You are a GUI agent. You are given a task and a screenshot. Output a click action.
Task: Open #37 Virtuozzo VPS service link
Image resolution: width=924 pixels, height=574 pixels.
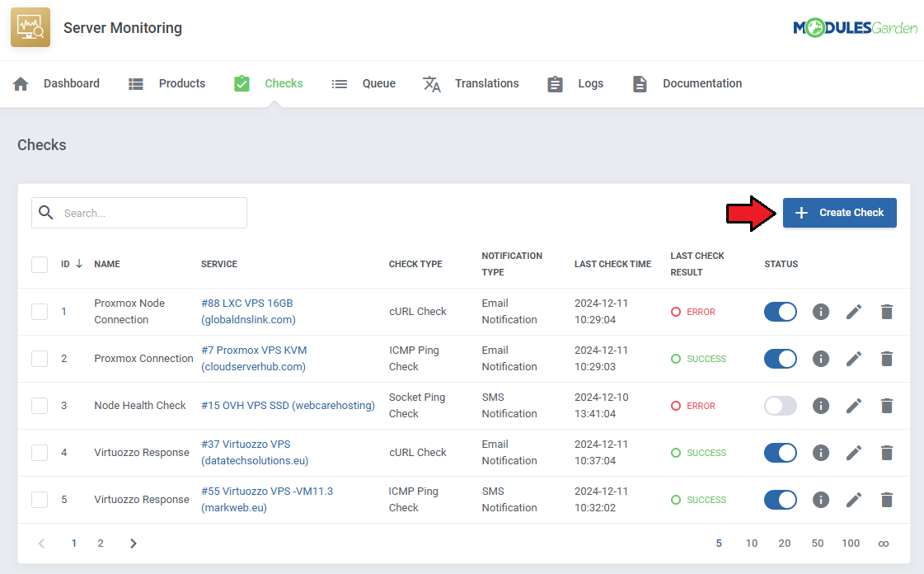click(x=255, y=453)
